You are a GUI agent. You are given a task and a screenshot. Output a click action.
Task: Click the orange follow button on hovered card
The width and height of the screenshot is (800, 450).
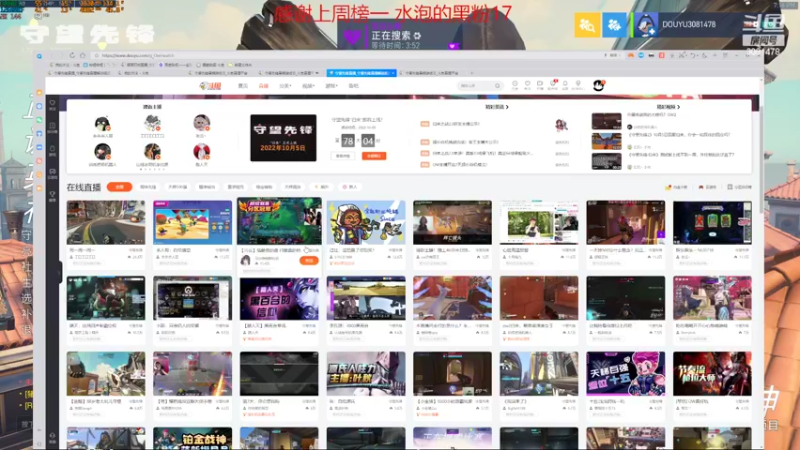pyautogui.click(x=309, y=260)
